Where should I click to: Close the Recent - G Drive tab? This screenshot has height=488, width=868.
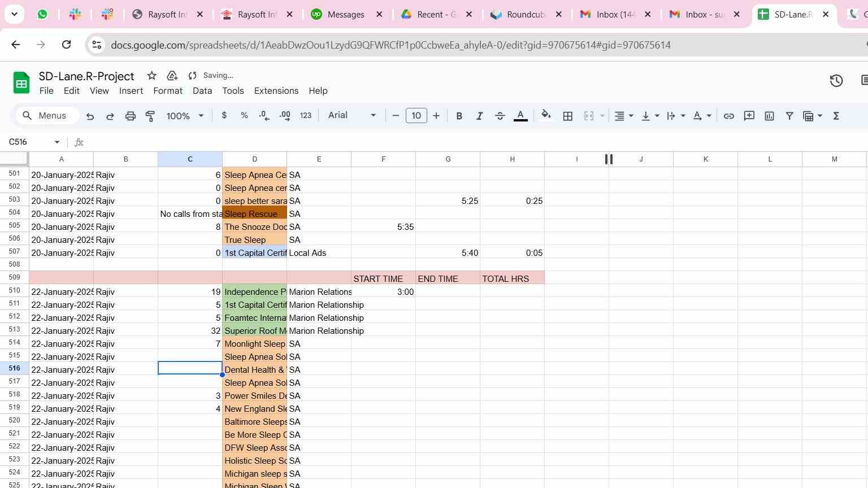468,15
